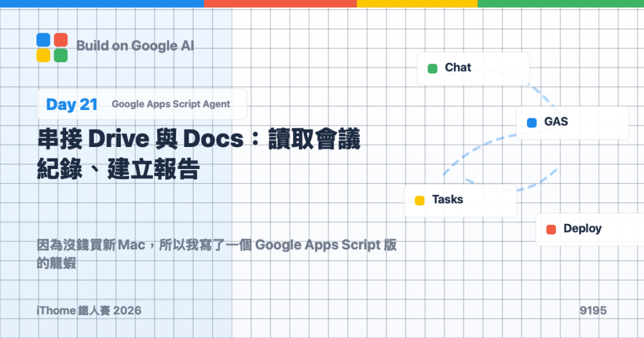Select the Chat card

(473, 68)
